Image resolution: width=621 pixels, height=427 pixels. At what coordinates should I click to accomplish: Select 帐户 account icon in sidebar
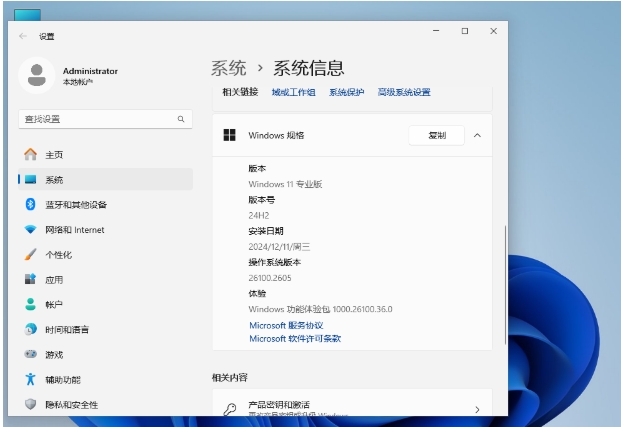[x=30, y=304]
